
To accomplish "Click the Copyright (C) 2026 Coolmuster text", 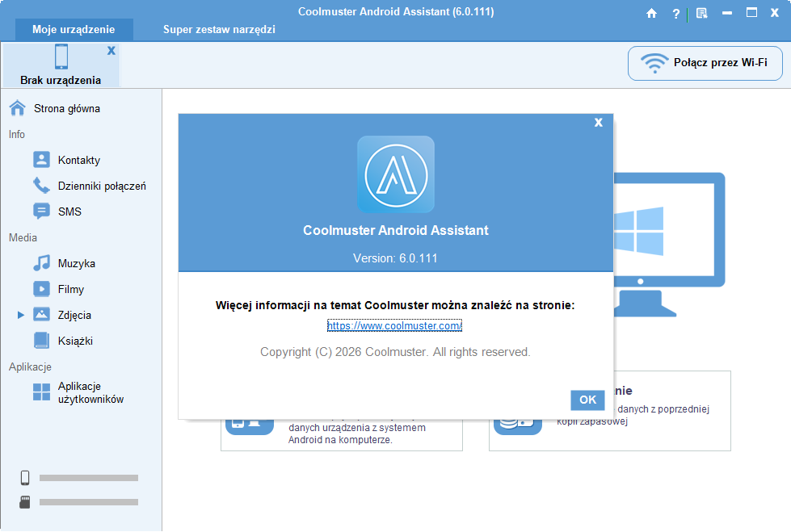I will click(395, 352).
